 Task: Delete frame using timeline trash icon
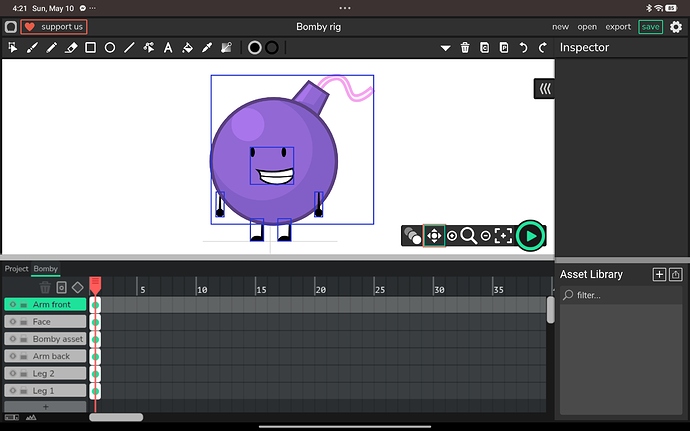click(x=45, y=287)
